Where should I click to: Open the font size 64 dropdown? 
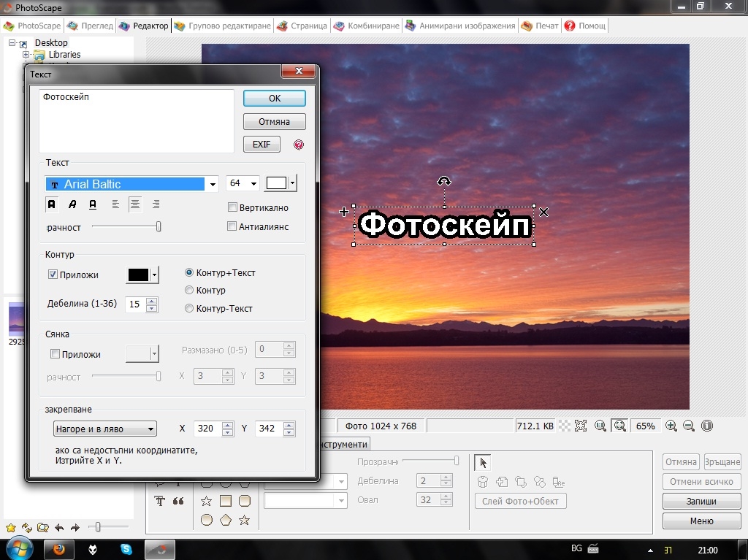click(x=253, y=184)
